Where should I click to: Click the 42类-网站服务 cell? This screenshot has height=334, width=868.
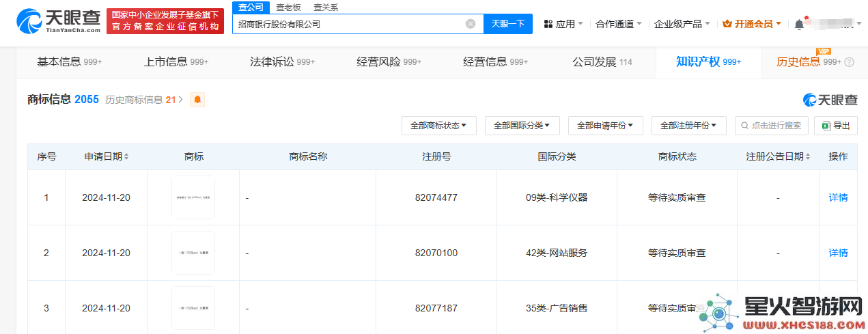pyautogui.click(x=557, y=253)
